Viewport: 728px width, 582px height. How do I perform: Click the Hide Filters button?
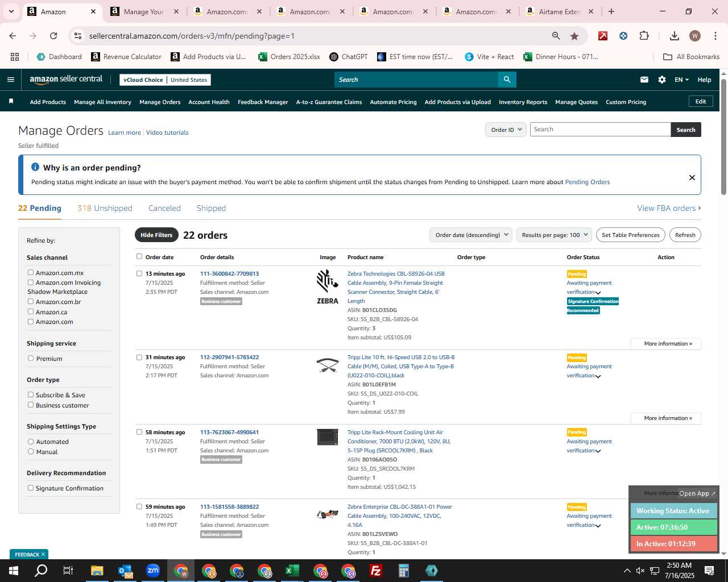coord(156,235)
